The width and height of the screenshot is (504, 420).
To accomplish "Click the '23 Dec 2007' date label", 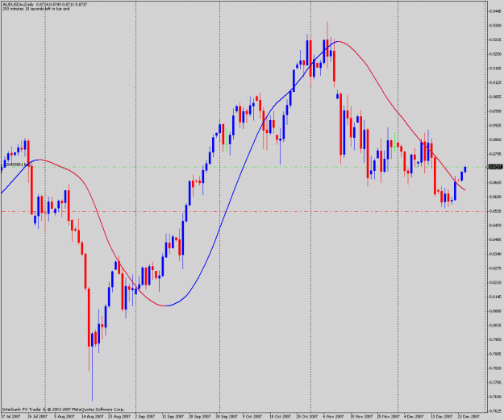I will 469,417.
